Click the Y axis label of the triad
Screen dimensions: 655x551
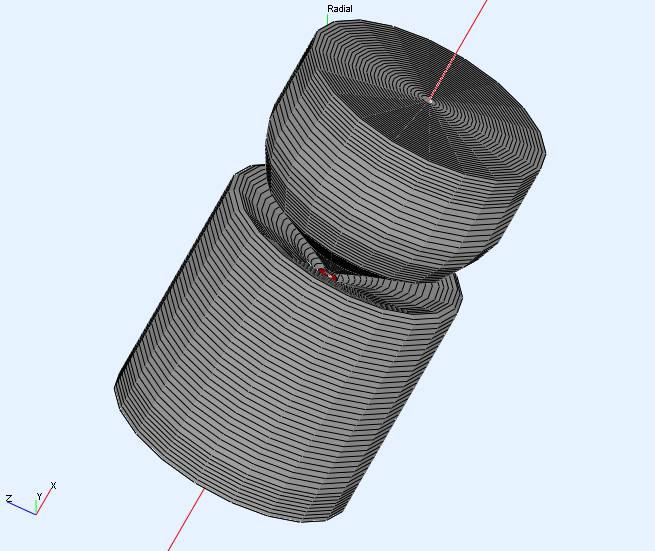pyautogui.click(x=39, y=496)
